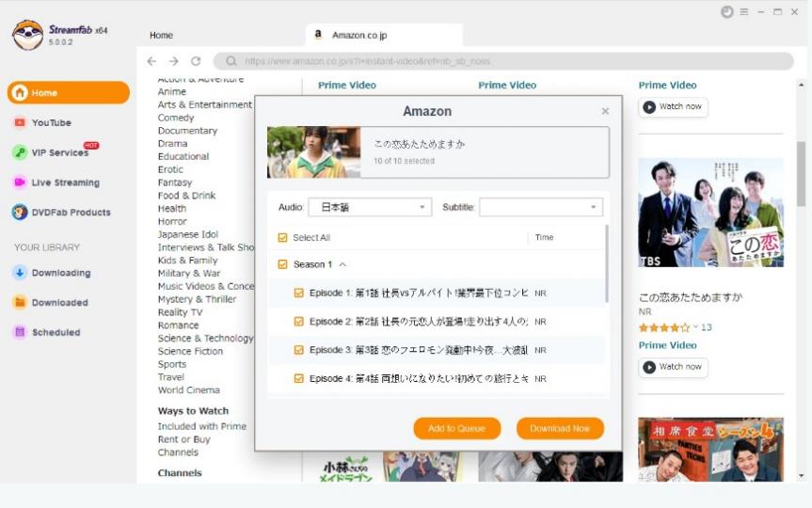This screenshot has width=812, height=508.
Task: Open the World Cinema category
Action: pos(188,389)
